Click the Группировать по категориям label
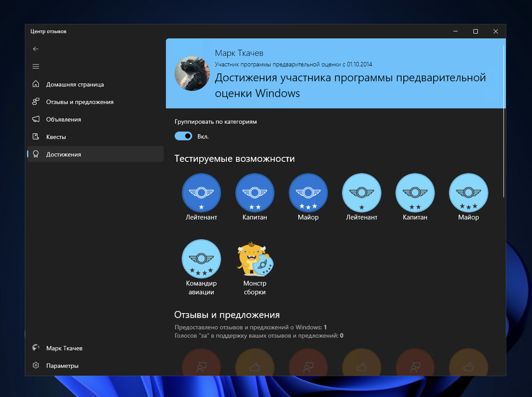 click(x=216, y=122)
